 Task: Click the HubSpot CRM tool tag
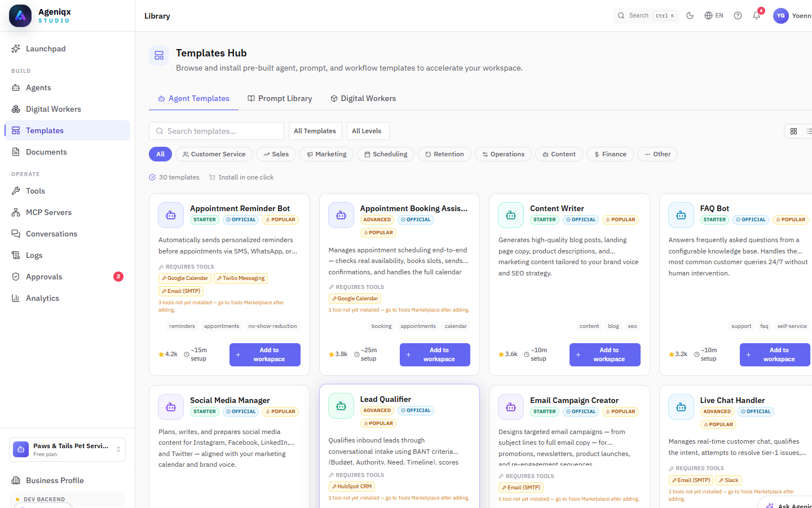[x=352, y=487]
